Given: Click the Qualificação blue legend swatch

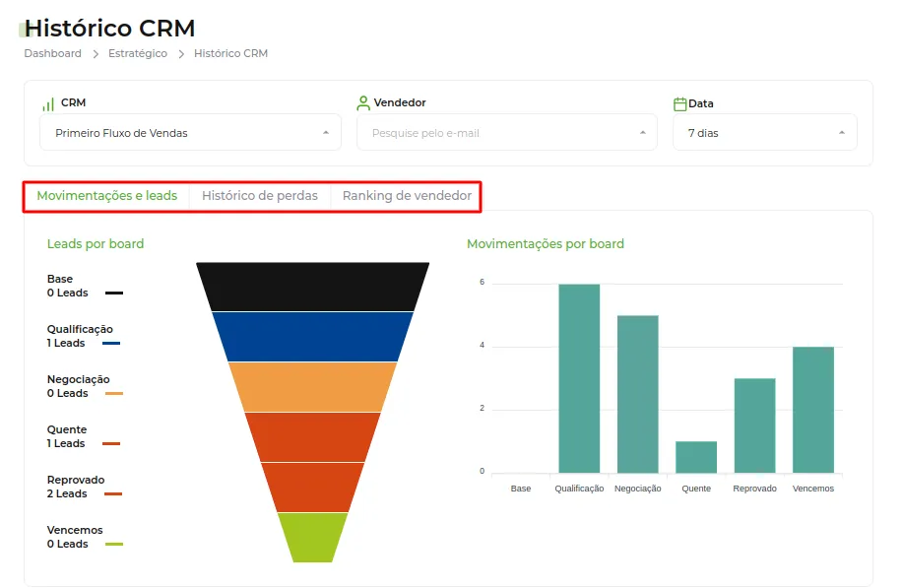Looking at the screenshot, I should (111, 343).
